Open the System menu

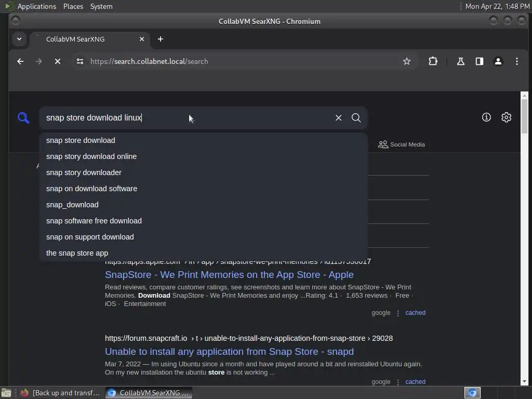101,6
